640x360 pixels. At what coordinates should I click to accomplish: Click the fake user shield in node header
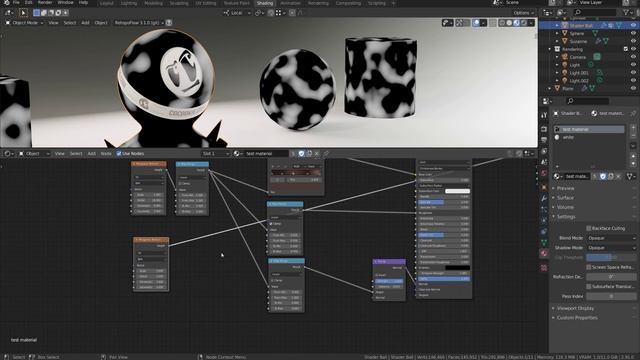tap(301, 153)
